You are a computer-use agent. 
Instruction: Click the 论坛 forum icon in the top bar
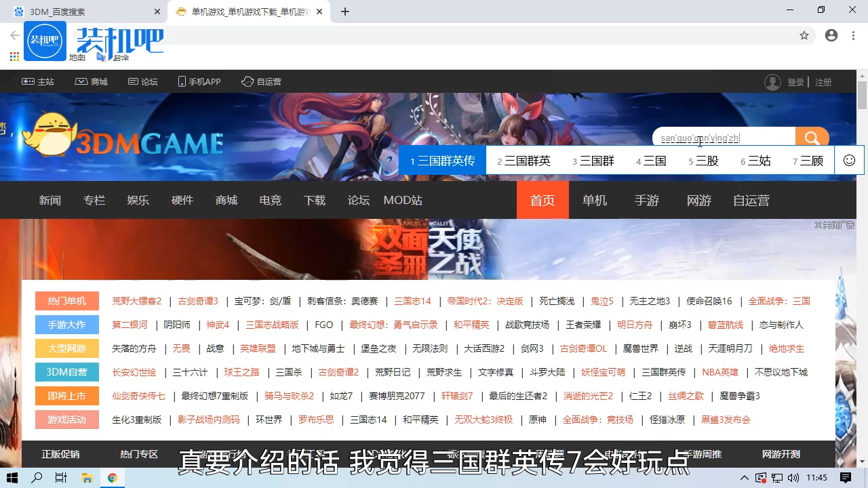click(x=133, y=81)
